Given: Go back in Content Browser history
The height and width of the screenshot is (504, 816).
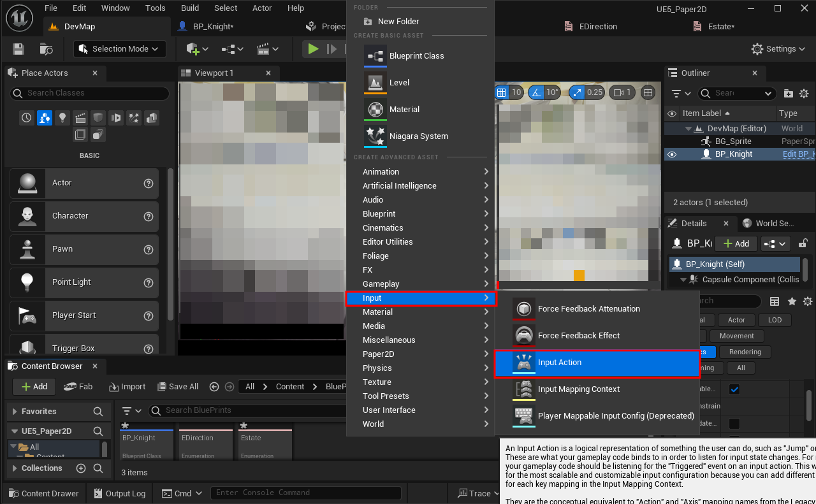Looking at the screenshot, I should coord(214,387).
